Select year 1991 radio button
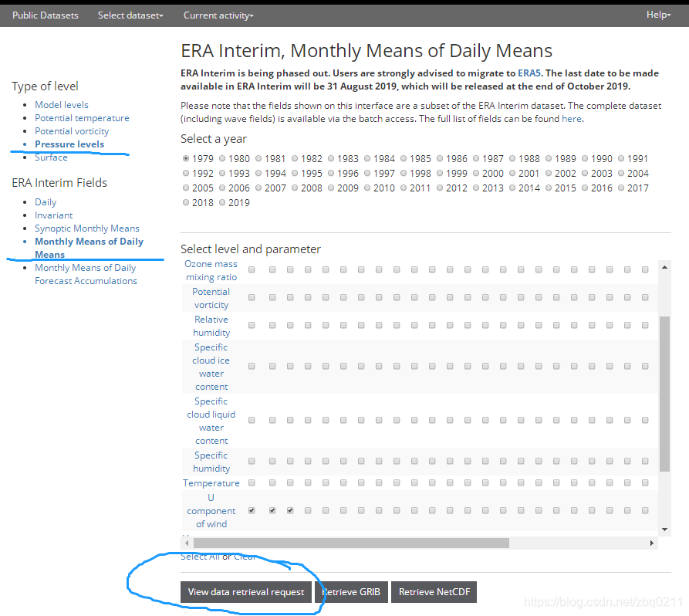This screenshot has width=689, height=616. pos(621,158)
